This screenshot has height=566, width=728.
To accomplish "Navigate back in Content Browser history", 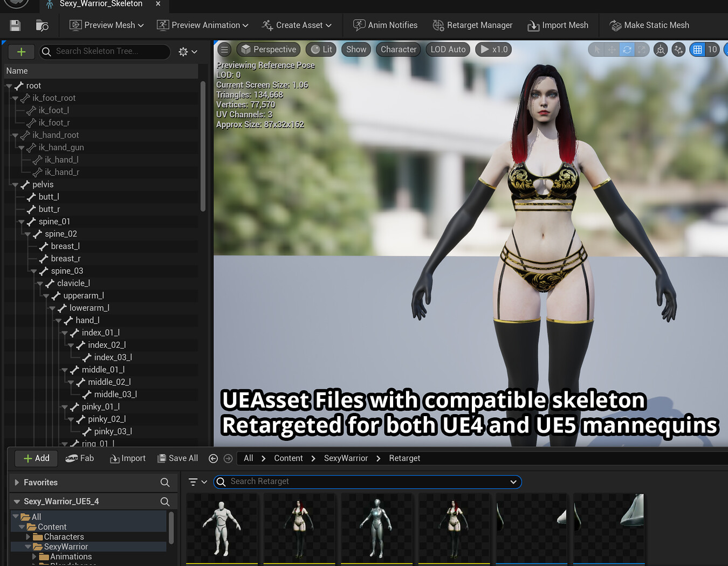I will pos(213,459).
